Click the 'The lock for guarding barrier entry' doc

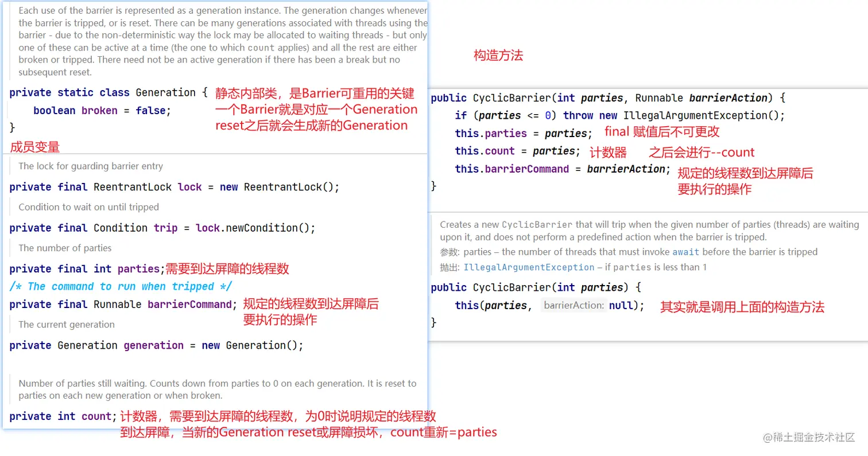tap(91, 166)
